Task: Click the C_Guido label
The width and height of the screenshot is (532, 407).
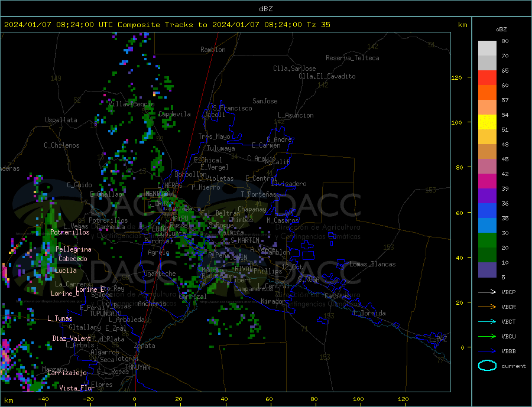Action: [x=79, y=185]
